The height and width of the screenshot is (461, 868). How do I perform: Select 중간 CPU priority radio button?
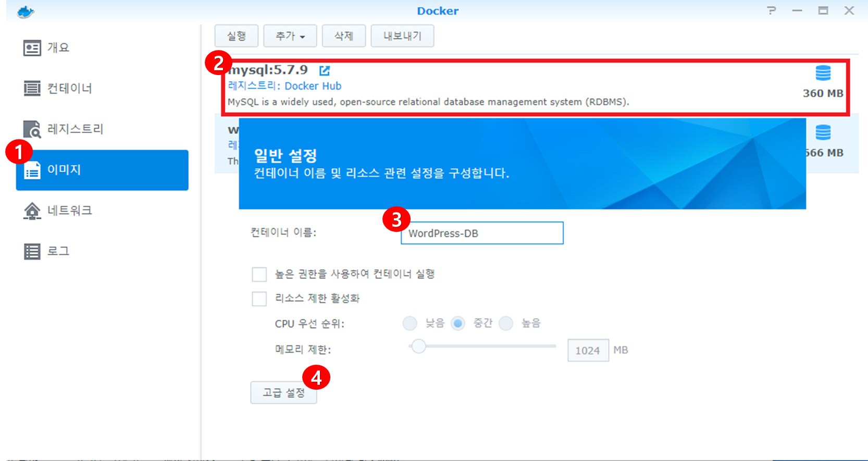458,323
